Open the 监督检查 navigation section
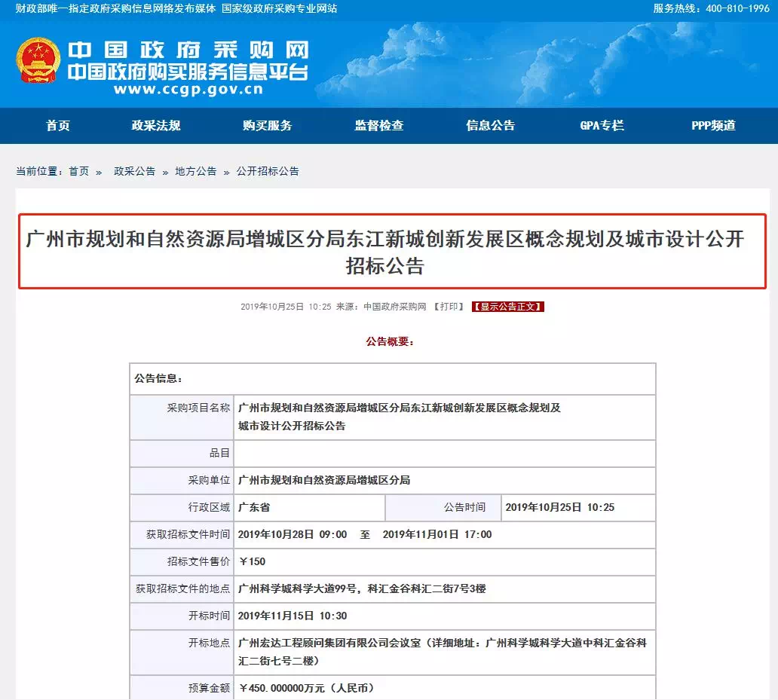 pos(378,126)
